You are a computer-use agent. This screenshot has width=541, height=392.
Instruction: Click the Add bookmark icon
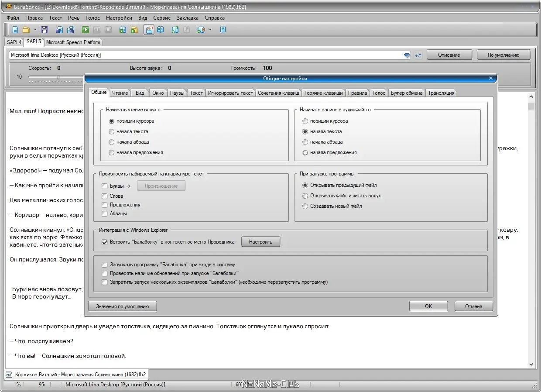coord(175,30)
